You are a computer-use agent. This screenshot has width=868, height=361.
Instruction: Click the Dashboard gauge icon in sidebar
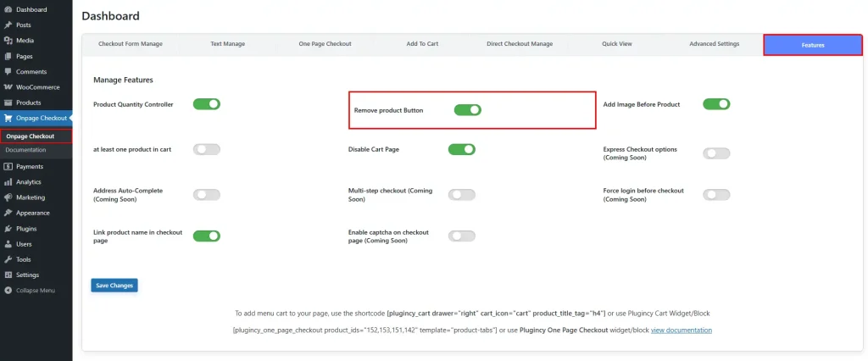point(8,9)
